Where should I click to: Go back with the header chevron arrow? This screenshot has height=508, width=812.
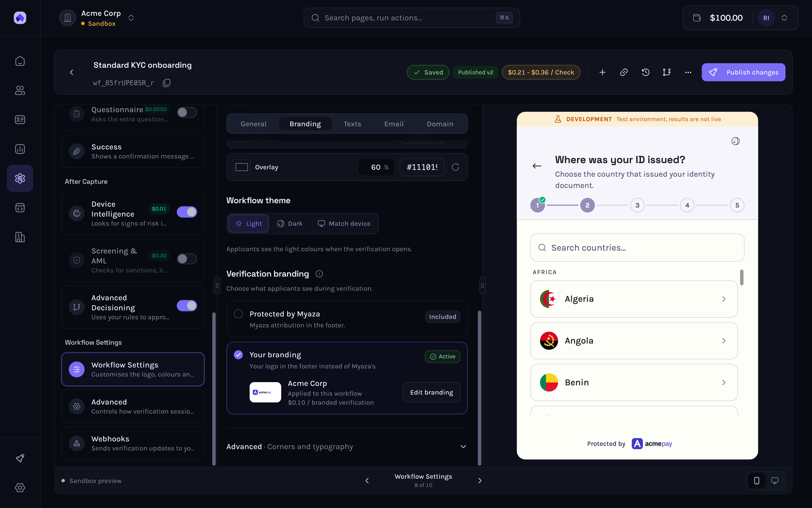click(x=71, y=72)
